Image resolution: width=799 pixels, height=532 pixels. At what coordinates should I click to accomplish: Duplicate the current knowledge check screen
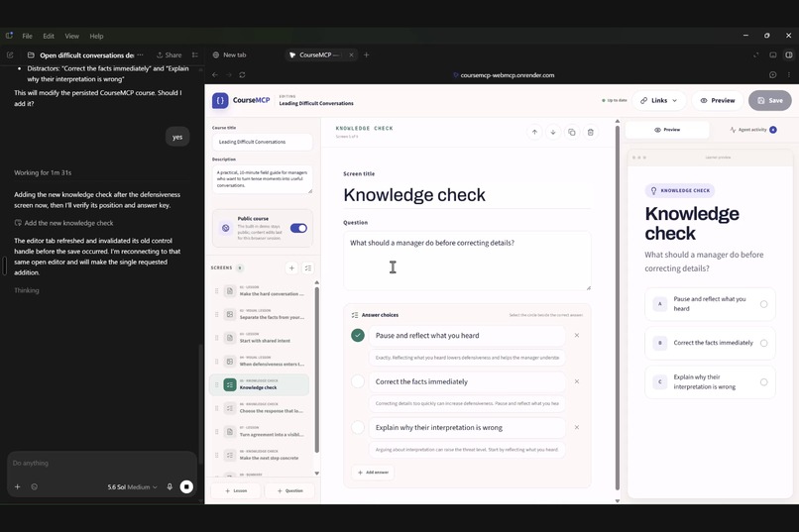572,133
